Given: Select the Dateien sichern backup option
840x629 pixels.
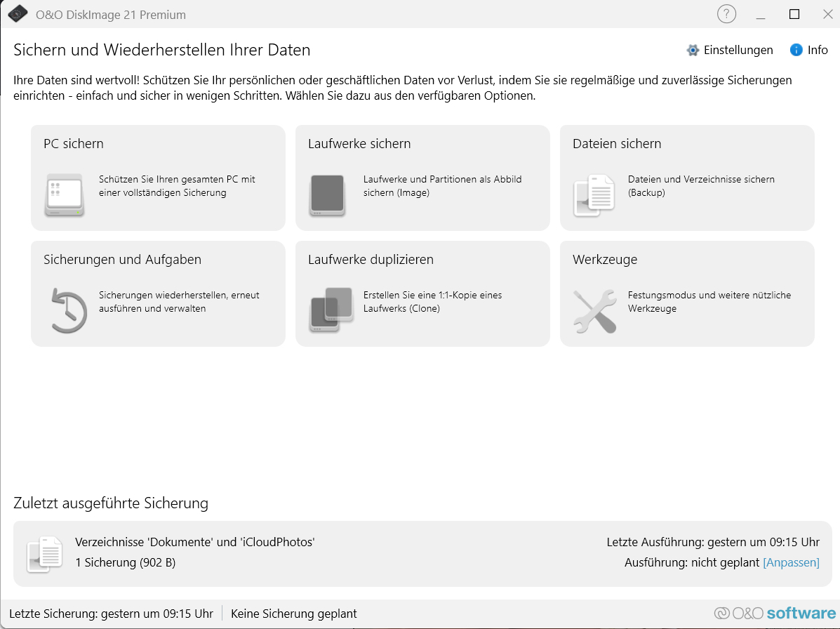Looking at the screenshot, I should tap(687, 178).
